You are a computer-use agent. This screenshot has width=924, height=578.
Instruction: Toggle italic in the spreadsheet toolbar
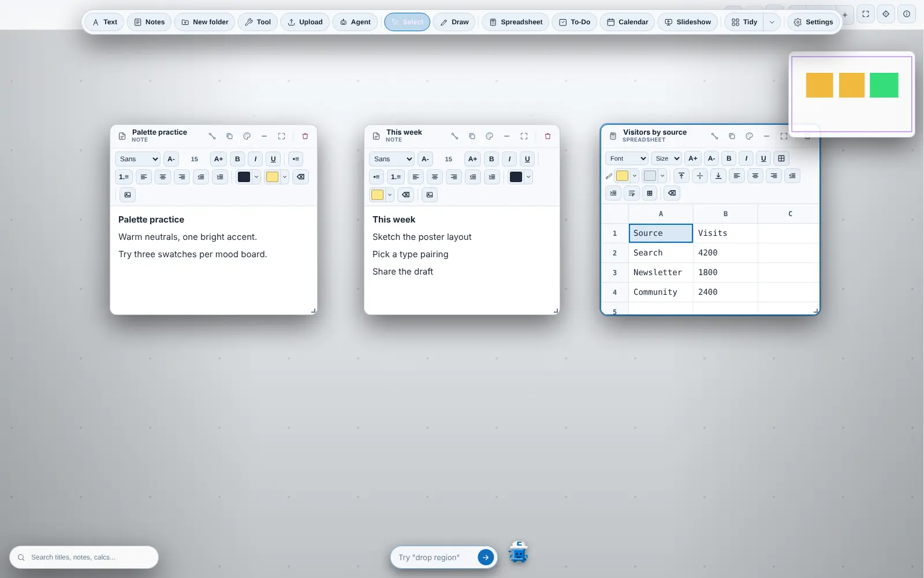point(746,158)
